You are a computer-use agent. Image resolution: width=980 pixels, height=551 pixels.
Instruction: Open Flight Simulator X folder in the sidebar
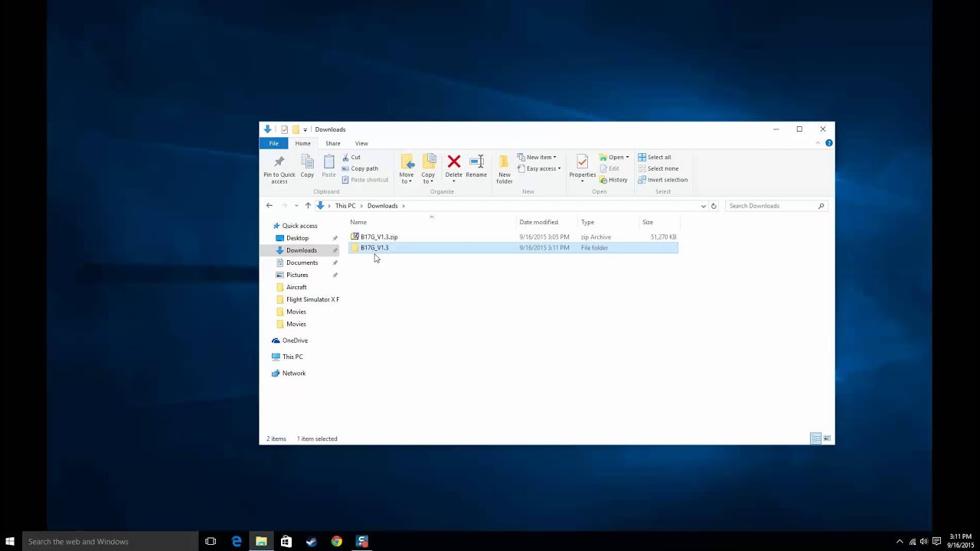tap(307, 299)
